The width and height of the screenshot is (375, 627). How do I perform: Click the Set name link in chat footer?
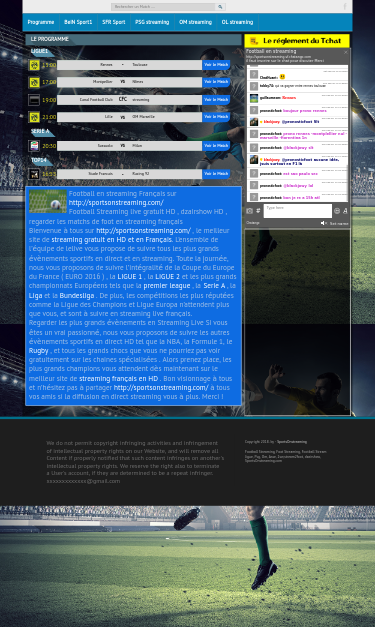click(339, 224)
